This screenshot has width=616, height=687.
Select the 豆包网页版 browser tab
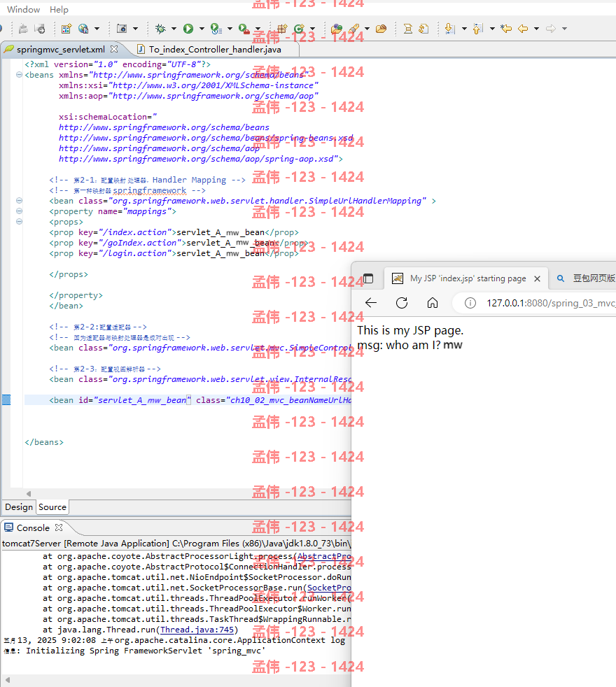(586, 278)
